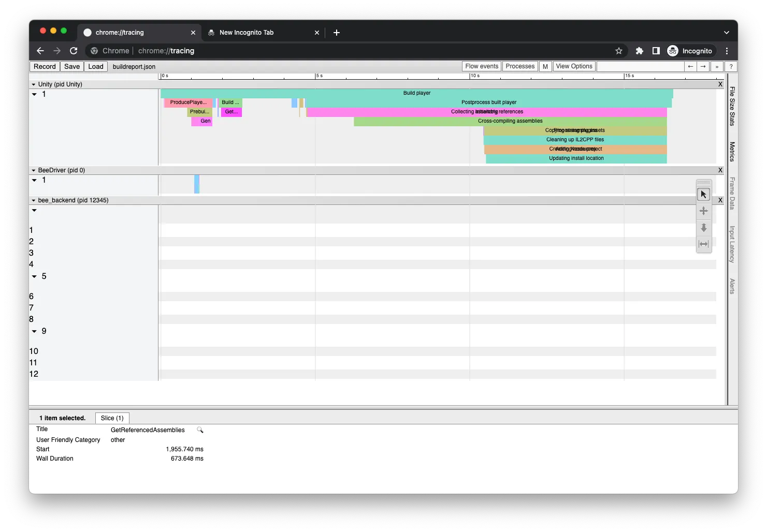
Task: Select the timing/ruler measure tool
Action: coord(703,244)
